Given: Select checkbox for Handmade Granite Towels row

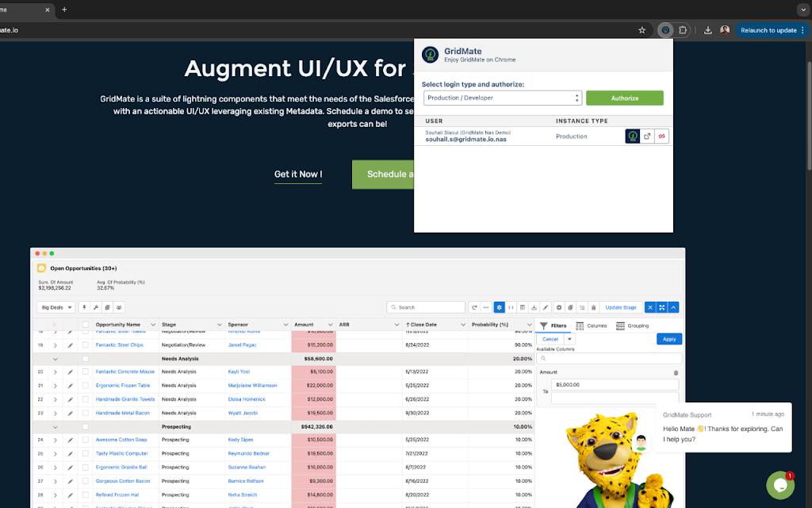Looking at the screenshot, I should (86, 399).
